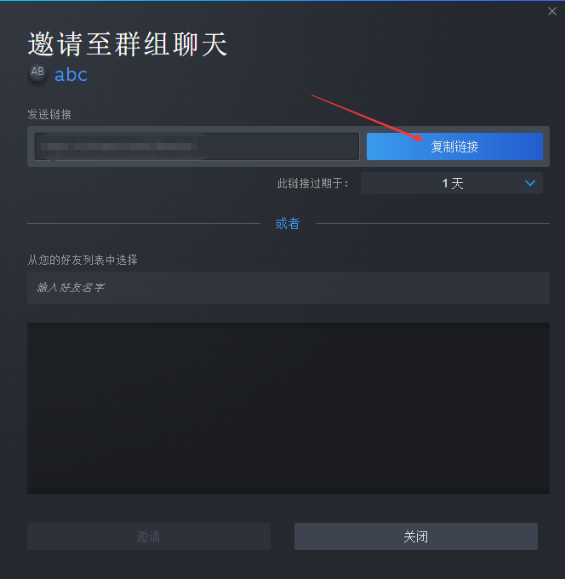Click the 从您的好友列表中选择 label

(83, 260)
